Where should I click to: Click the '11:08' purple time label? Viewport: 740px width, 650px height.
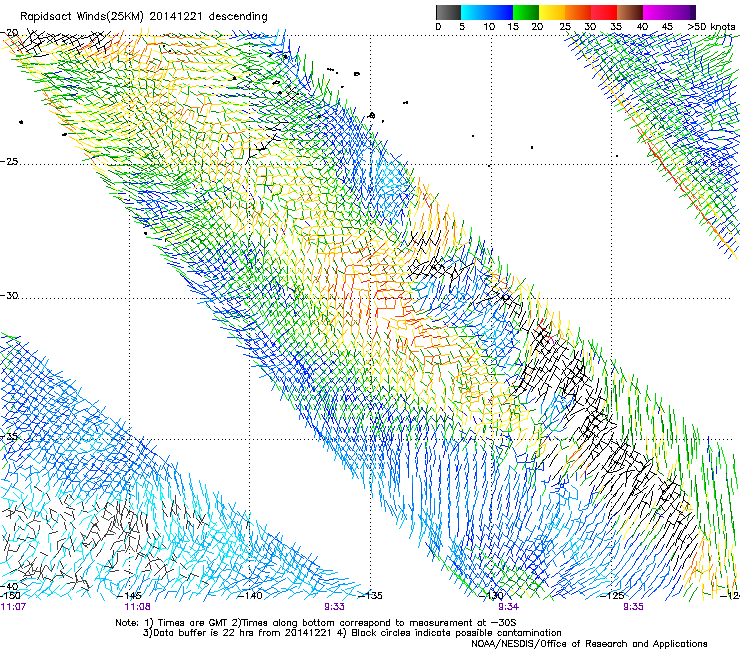tap(137, 607)
